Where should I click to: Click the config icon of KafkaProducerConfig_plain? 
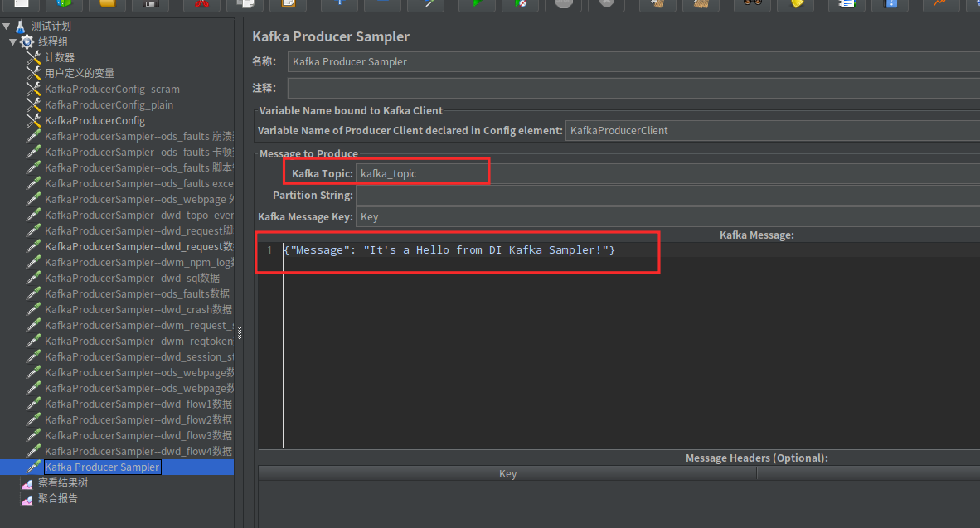[34, 104]
